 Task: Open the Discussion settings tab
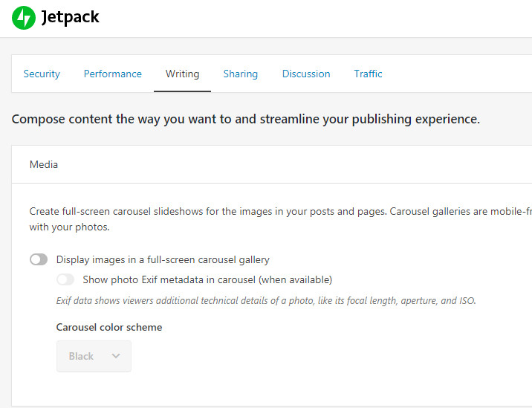click(x=305, y=74)
